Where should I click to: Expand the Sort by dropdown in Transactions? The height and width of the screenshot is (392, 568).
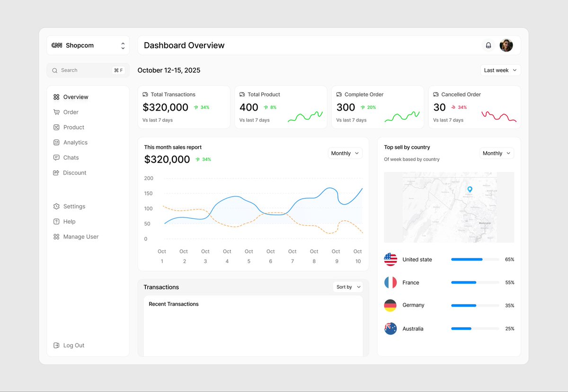pos(348,287)
